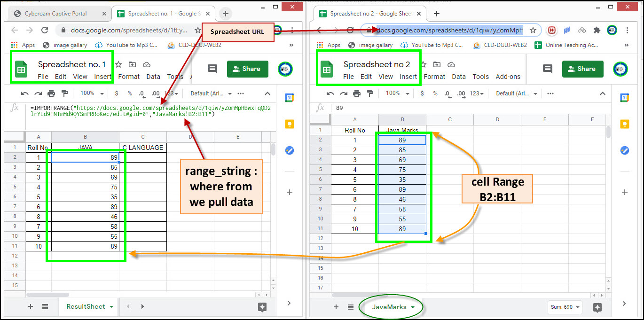The image size is (644, 320).
Task: Switch to the JavaMarks sheet tab
Action: pyautogui.click(x=391, y=306)
